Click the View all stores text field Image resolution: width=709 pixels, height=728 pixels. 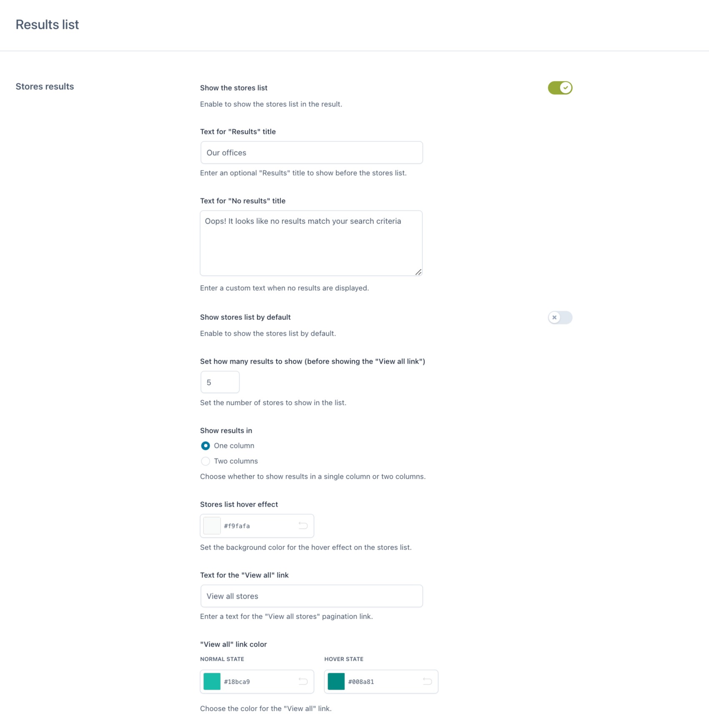(311, 596)
